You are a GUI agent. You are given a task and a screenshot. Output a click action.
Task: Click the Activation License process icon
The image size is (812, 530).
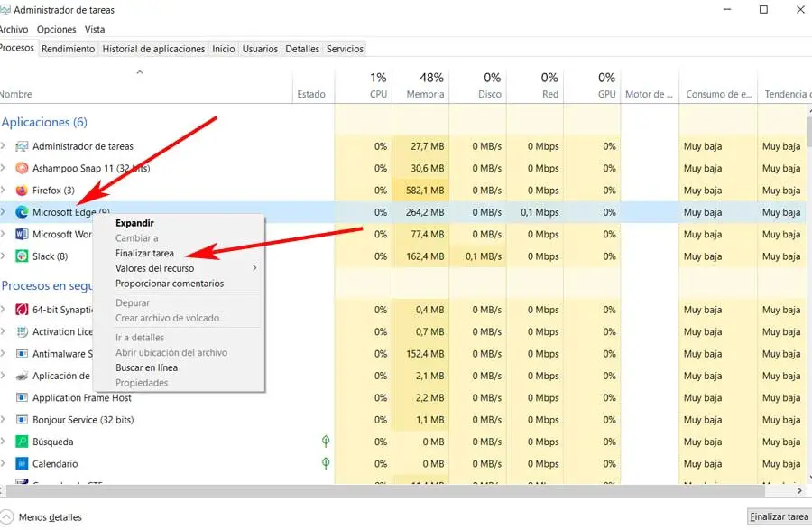[x=22, y=331]
